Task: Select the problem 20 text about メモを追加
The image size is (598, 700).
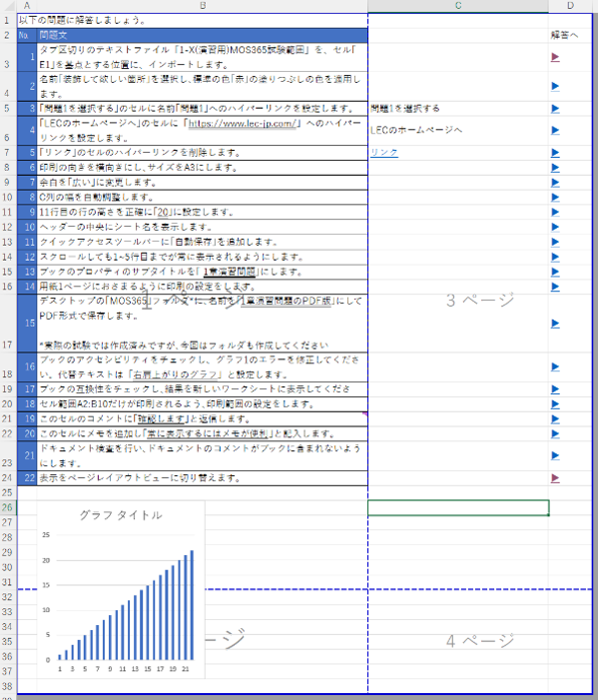Action: pyautogui.click(x=202, y=433)
